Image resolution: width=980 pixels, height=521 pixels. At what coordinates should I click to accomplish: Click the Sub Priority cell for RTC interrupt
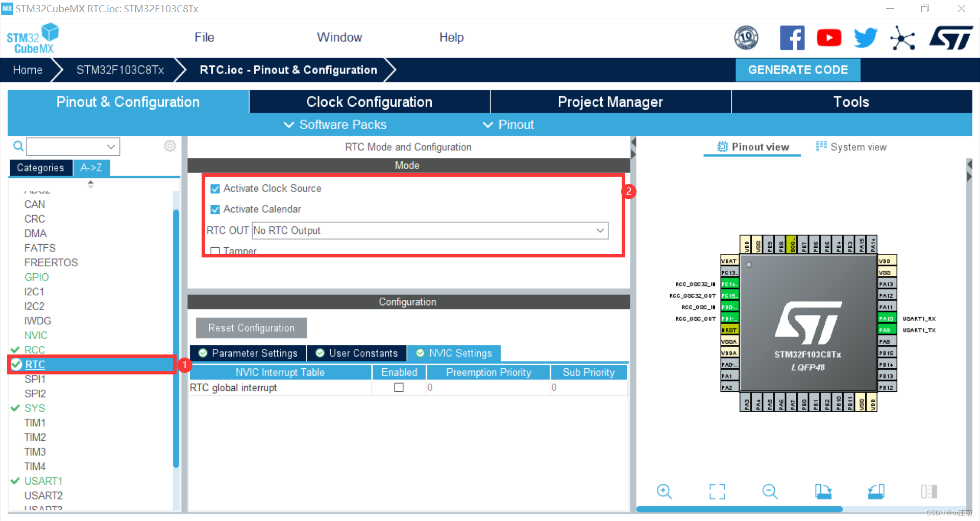pyautogui.click(x=589, y=388)
